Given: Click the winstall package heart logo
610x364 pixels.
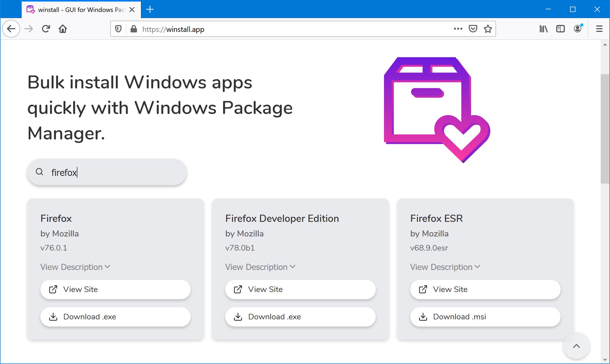Looking at the screenshot, I should [437, 110].
